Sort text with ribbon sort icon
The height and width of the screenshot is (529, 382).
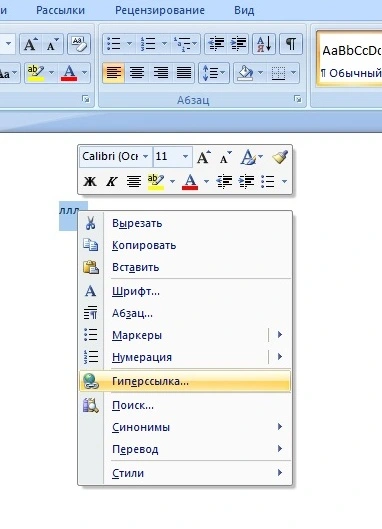(x=264, y=44)
